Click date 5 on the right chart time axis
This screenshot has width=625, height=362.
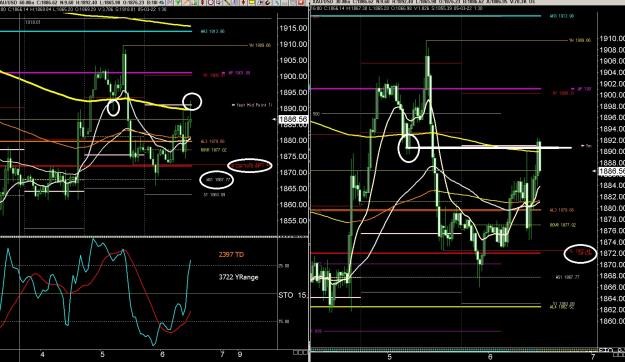389,357
